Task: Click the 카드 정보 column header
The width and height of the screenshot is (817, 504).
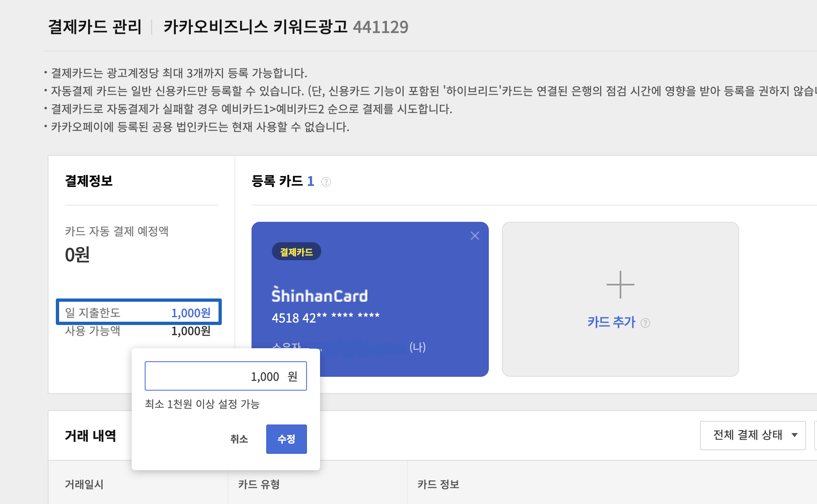Action: pos(438,484)
